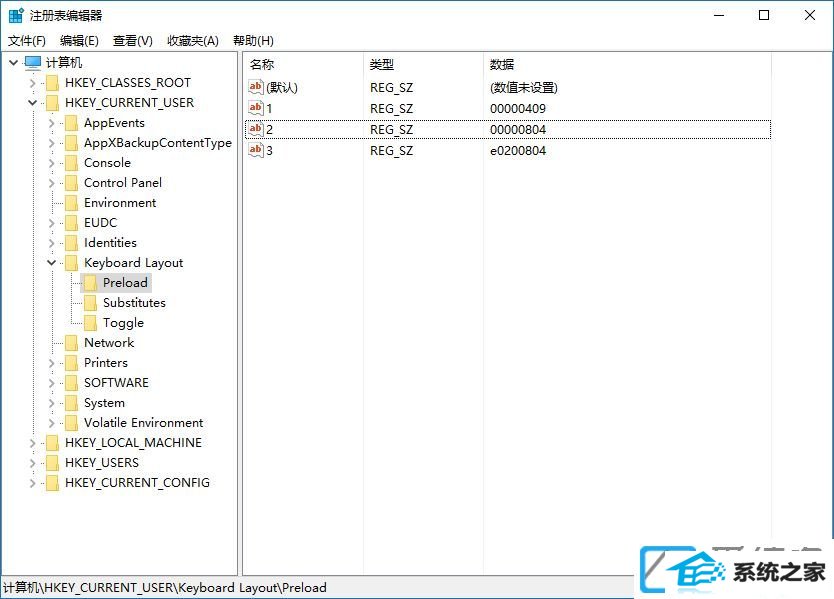Viewport: 834px width, 599px height.
Task: Select the 计算机 computer icon in tree
Action: pos(32,63)
